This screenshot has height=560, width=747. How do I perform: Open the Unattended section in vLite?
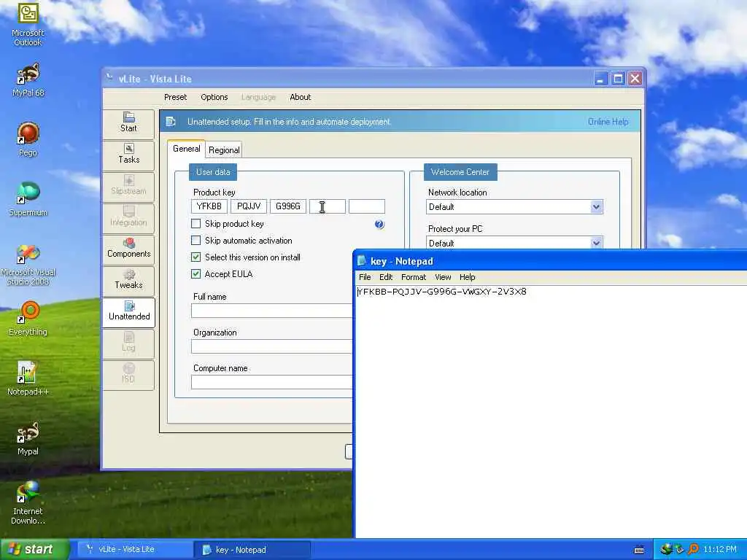tap(128, 311)
